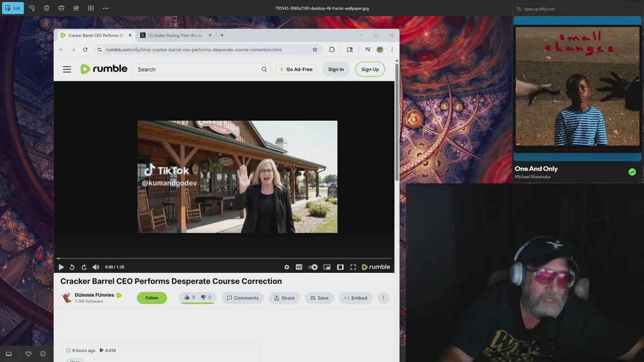Open the Rumble hamburger menu
The image size is (644, 362).
pos(67,69)
